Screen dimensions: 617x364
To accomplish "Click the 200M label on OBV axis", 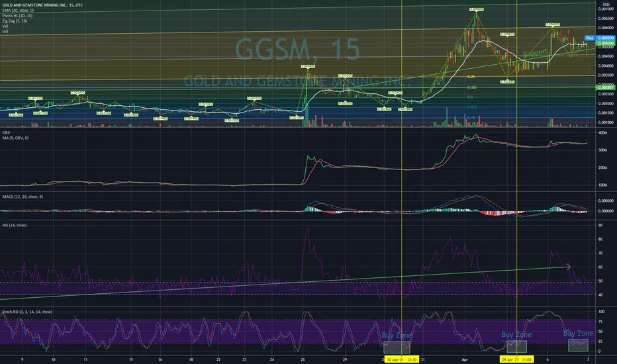I will click(x=602, y=167).
